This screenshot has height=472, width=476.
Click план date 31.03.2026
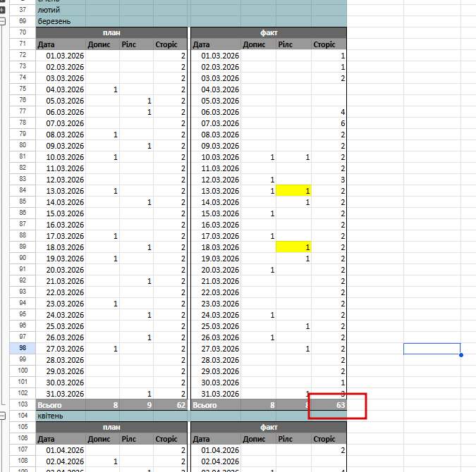click(61, 394)
